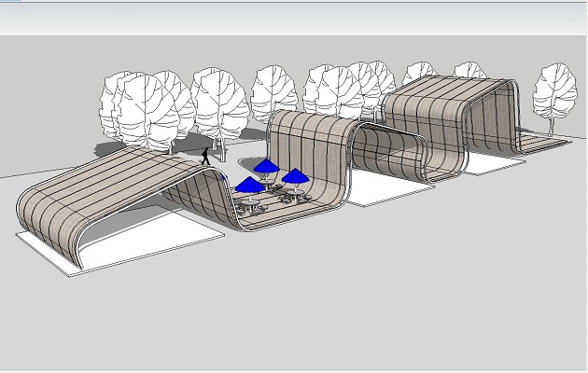
Task: Select the table under the rightmost umbrella
Action: point(296,195)
